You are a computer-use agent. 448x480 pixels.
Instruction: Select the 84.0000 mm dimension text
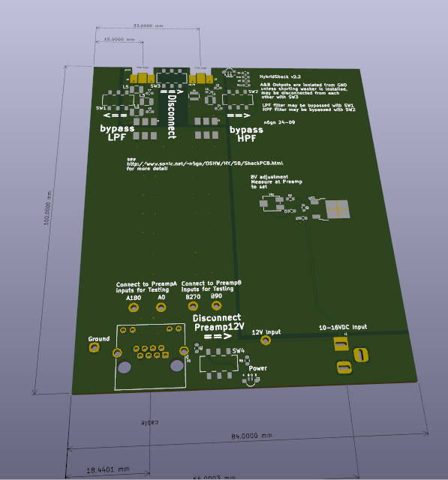251,435
